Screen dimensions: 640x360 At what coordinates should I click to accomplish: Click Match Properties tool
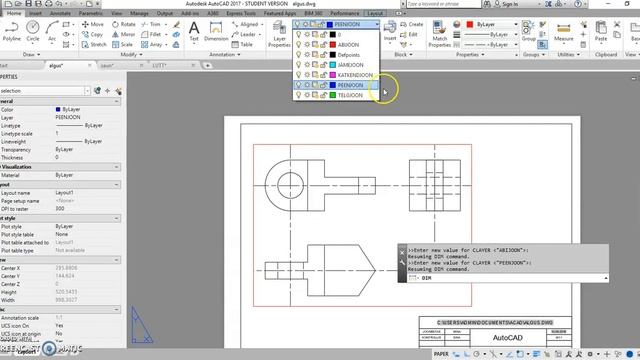click(x=440, y=33)
